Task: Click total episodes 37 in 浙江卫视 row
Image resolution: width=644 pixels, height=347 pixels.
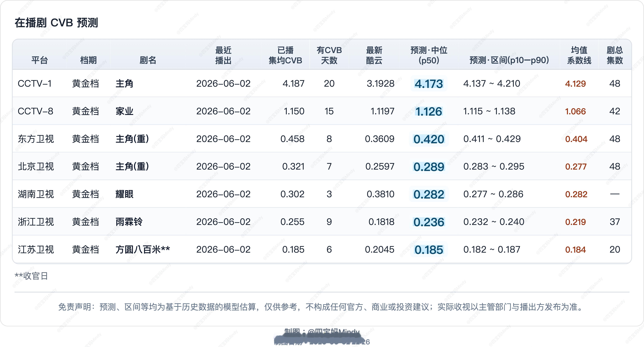Action: [615, 222]
